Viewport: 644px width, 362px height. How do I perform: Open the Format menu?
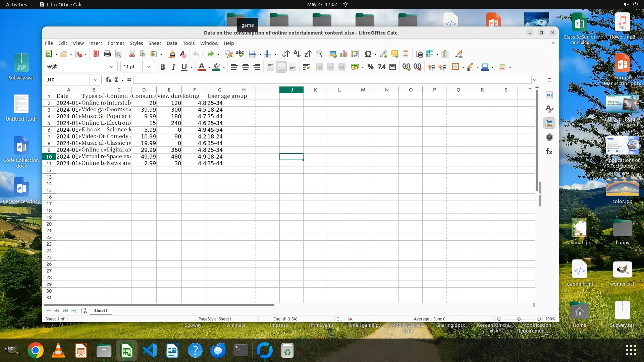pos(116,43)
